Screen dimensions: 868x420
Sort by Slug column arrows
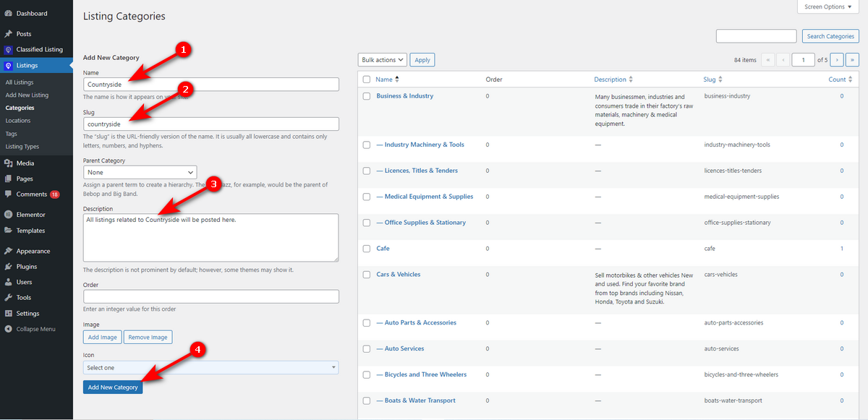[x=720, y=80]
